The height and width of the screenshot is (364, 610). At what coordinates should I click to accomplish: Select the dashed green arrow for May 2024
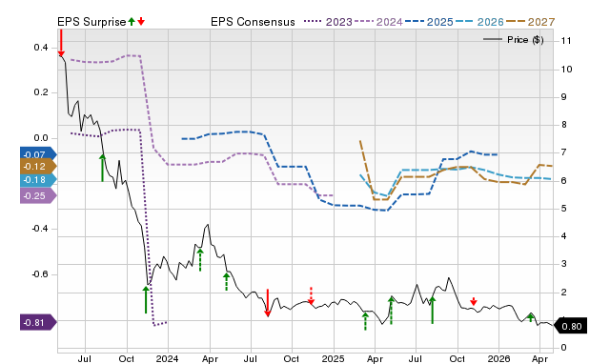pos(227,281)
